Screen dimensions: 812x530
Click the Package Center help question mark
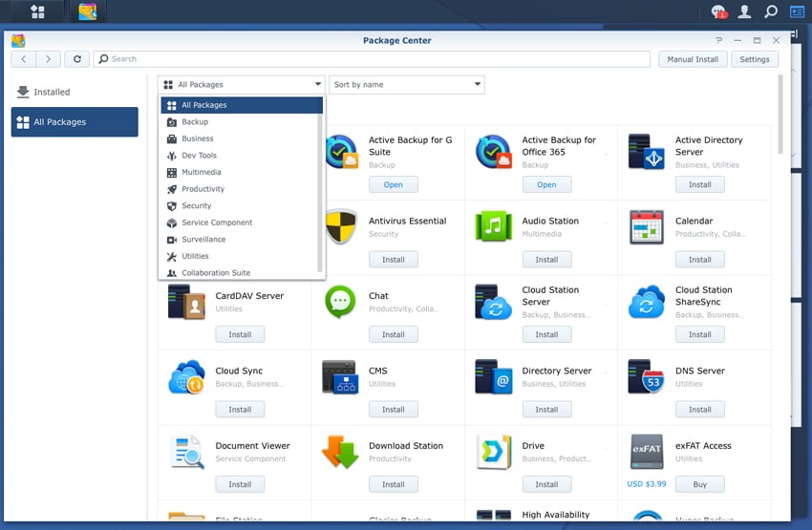pos(718,40)
